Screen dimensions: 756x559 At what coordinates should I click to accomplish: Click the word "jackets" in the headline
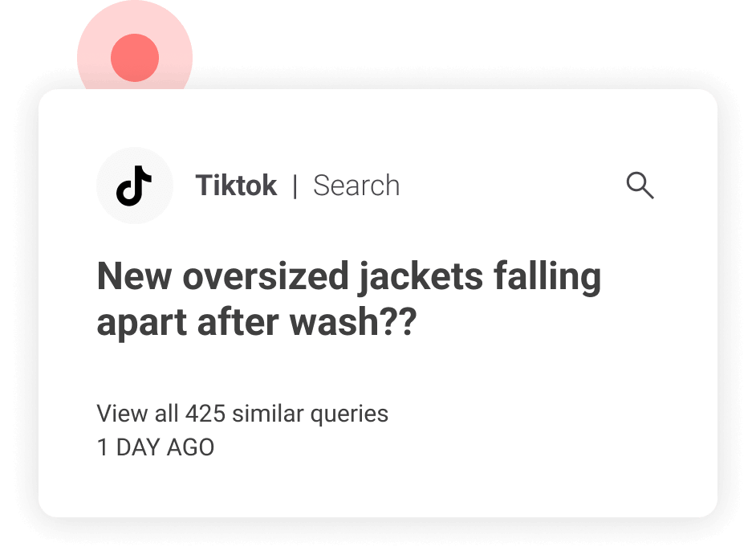tap(421, 277)
